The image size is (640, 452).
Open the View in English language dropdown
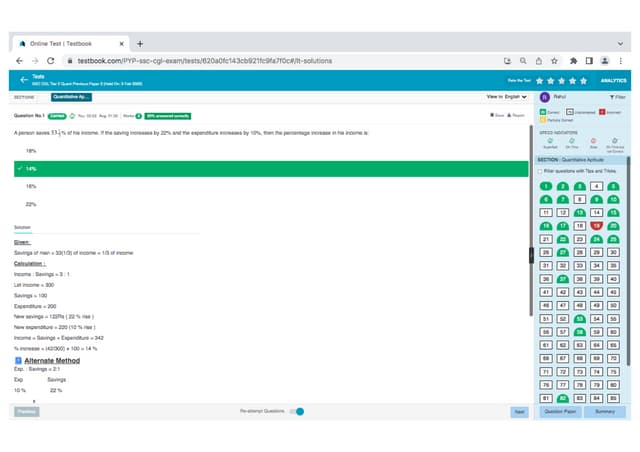click(x=506, y=97)
